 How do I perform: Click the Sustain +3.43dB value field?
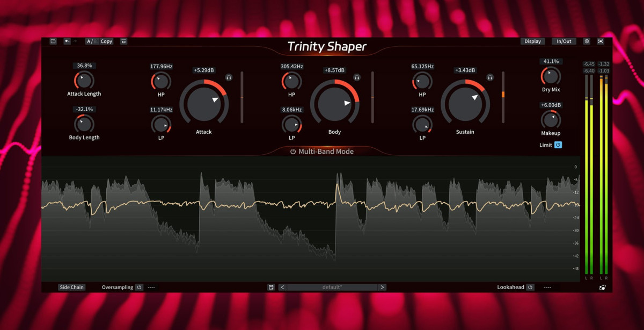point(465,70)
